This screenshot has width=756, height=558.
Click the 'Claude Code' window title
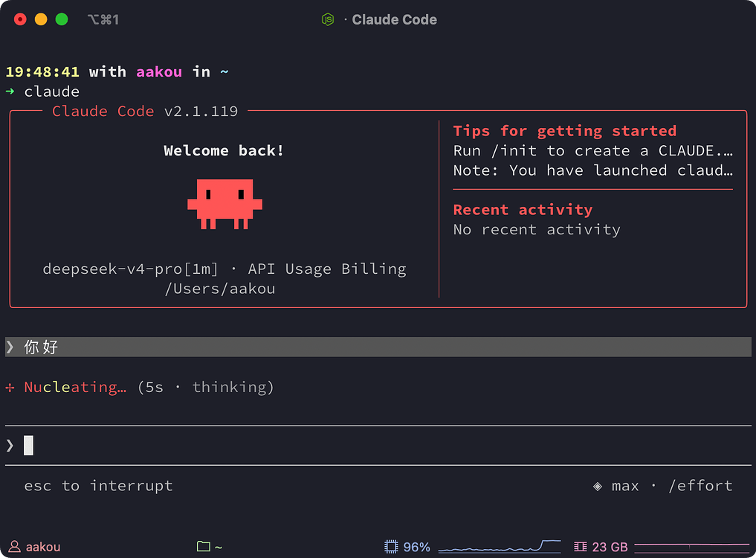(395, 20)
